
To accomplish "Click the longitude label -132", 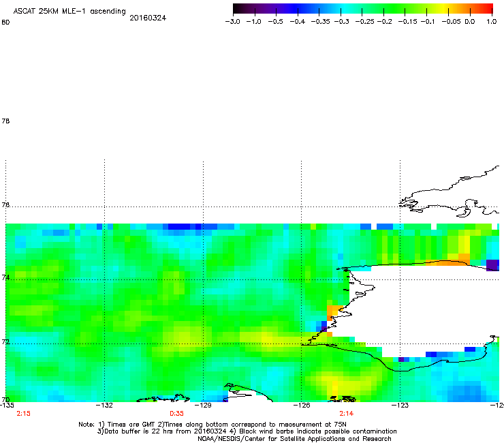I will tap(104, 405).
